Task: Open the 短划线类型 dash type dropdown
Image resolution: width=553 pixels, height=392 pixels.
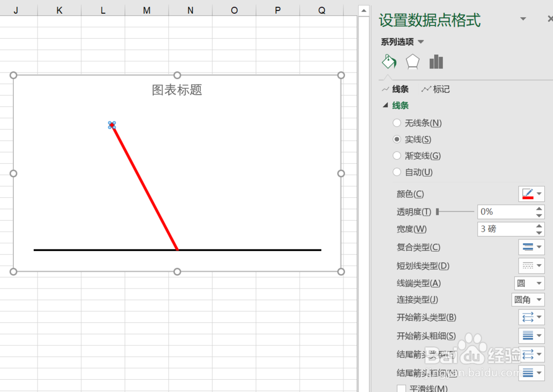Action: (x=531, y=265)
